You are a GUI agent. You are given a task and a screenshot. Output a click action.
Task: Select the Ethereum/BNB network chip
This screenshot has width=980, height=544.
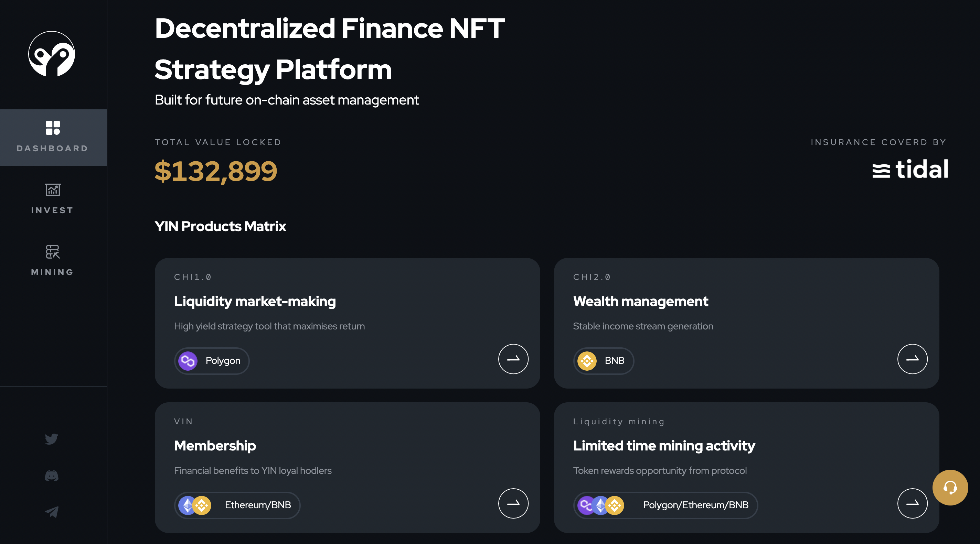[237, 505]
